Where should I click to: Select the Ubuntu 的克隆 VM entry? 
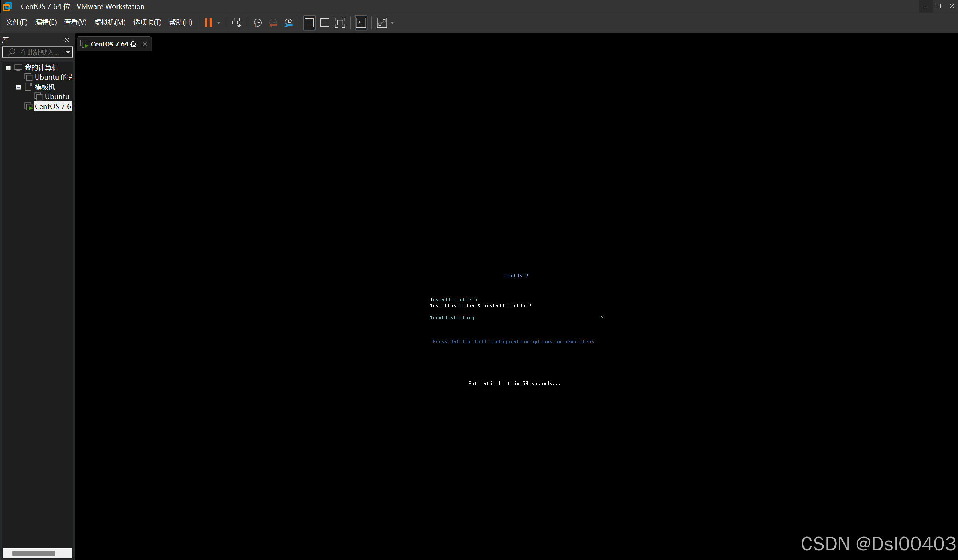coord(54,77)
